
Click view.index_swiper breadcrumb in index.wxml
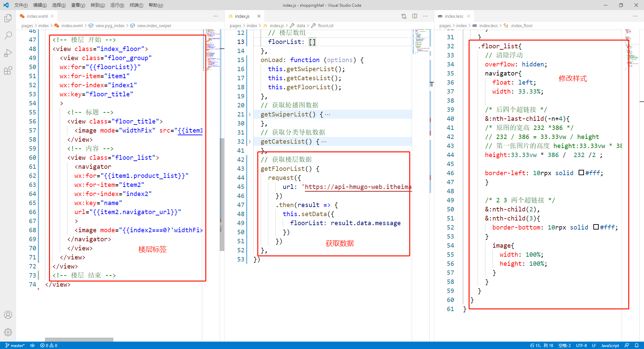(154, 26)
